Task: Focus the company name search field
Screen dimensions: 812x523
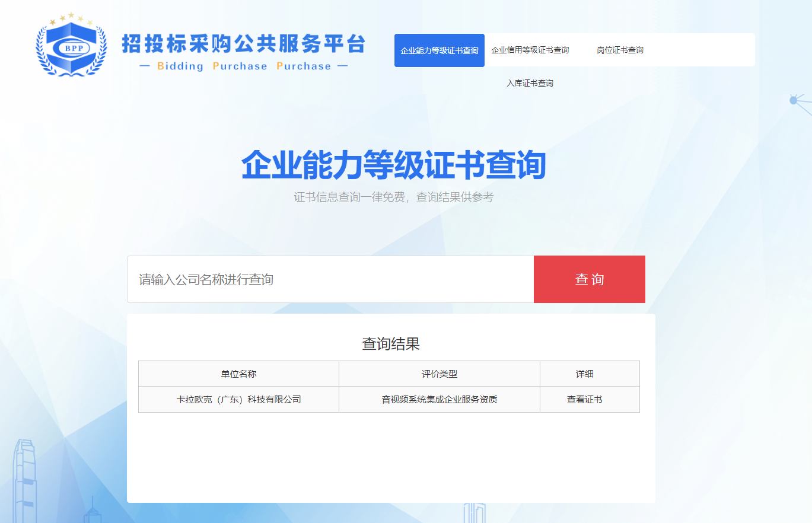Action: pos(330,279)
